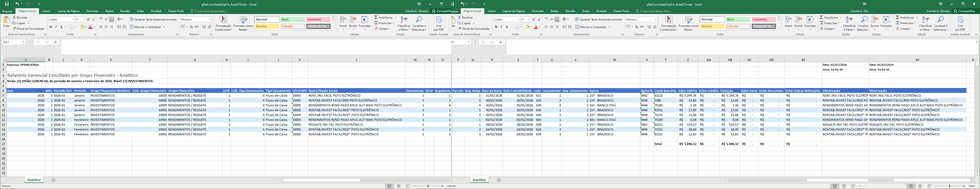Toggle Quebrar Texto Automaticamente in left window

[153, 19]
